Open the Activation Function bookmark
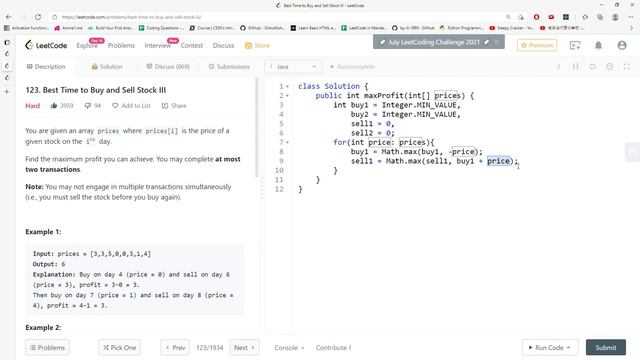 pos(26,28)
